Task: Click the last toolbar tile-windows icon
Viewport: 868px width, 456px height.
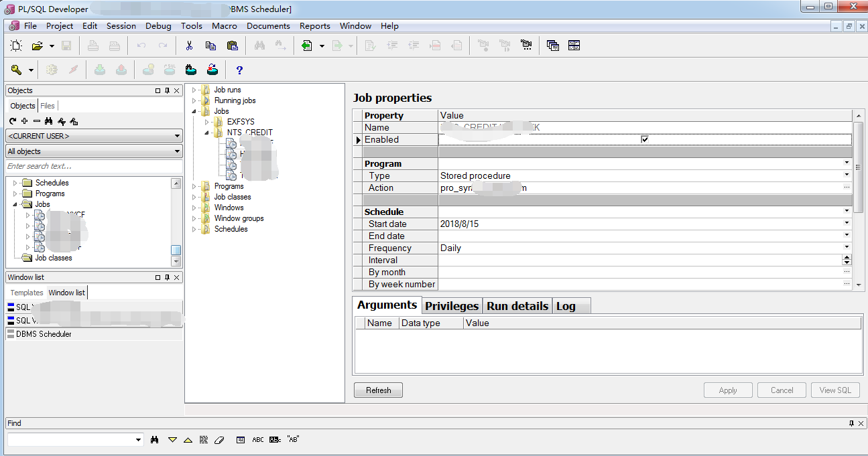Action: click(x=574, y=46)
